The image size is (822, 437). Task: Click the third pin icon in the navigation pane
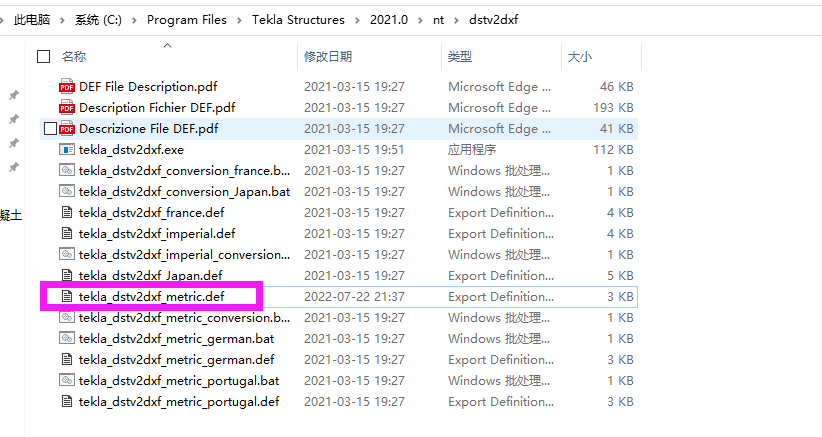point(14,143)
